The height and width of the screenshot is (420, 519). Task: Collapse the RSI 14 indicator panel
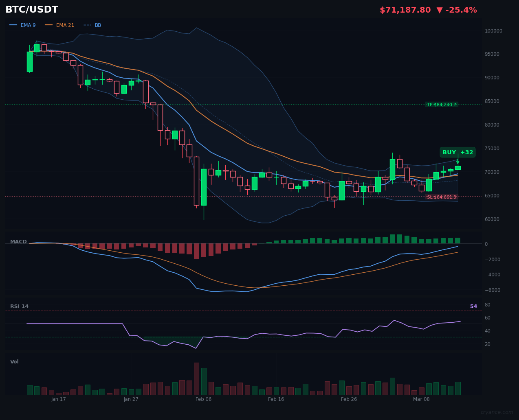point(19,306)
